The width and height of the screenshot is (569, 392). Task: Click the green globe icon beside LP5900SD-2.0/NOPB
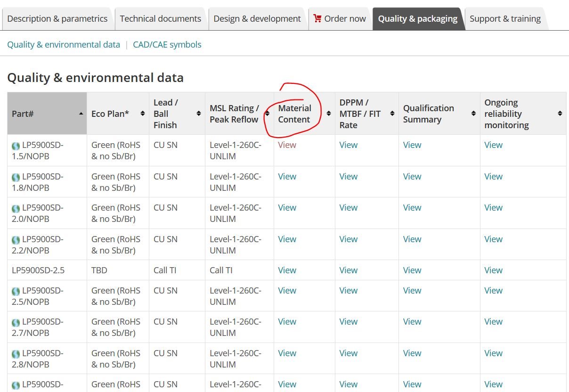[x=16, y=209]
